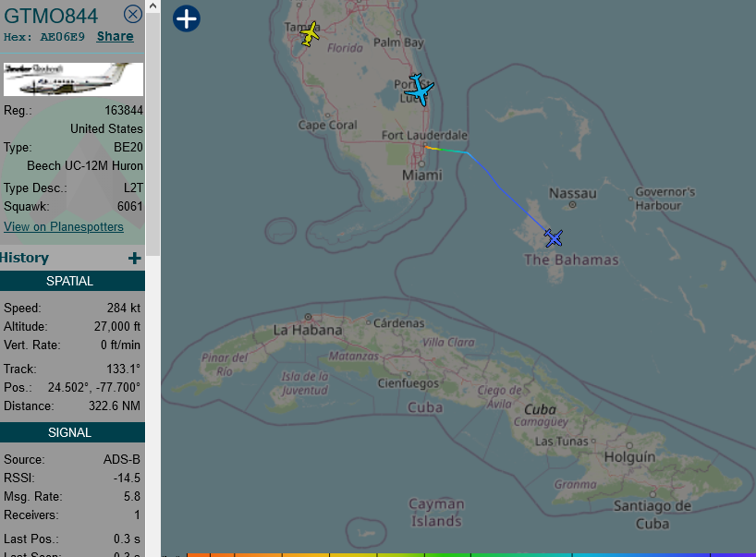The image size is (756, 557).
Task: Click the Villa Clara map label
Action: (x=448, y=342)
